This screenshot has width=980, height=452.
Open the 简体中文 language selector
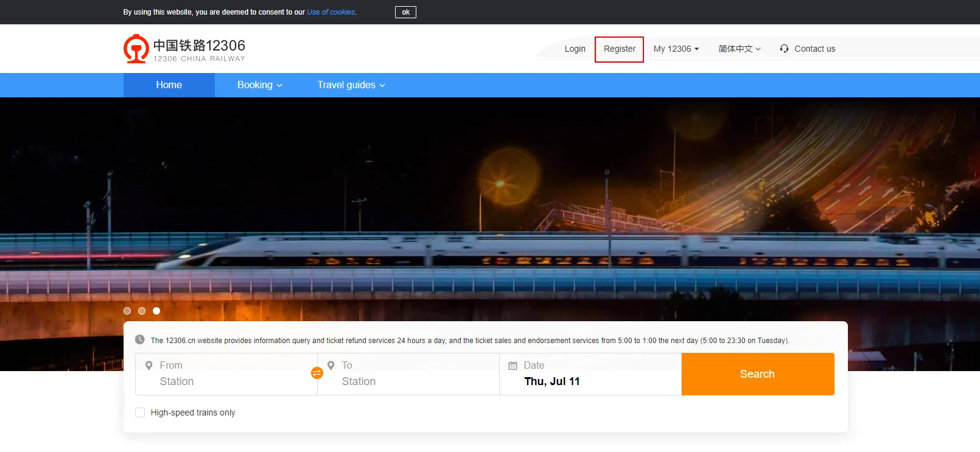(739, 49)
